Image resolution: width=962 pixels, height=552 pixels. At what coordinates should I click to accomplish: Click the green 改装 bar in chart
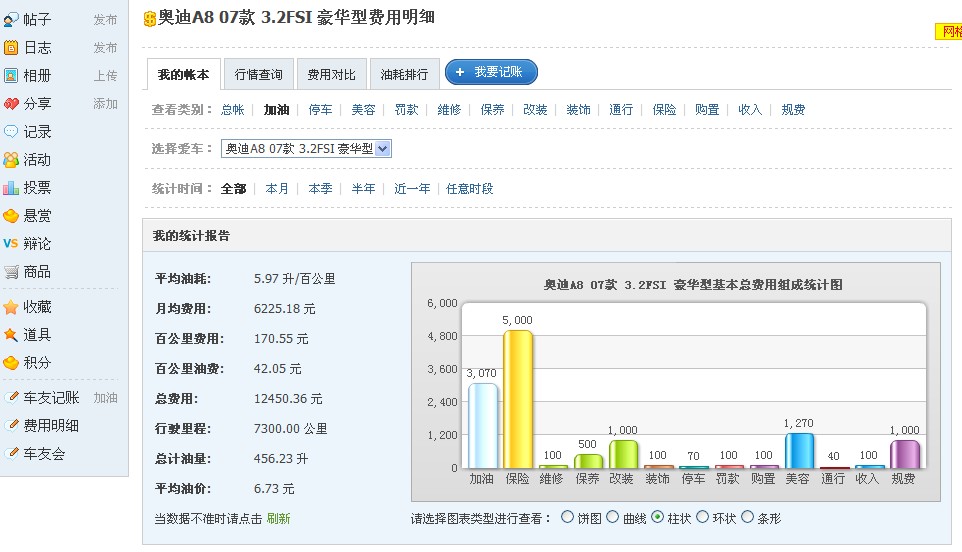[623, 454]
